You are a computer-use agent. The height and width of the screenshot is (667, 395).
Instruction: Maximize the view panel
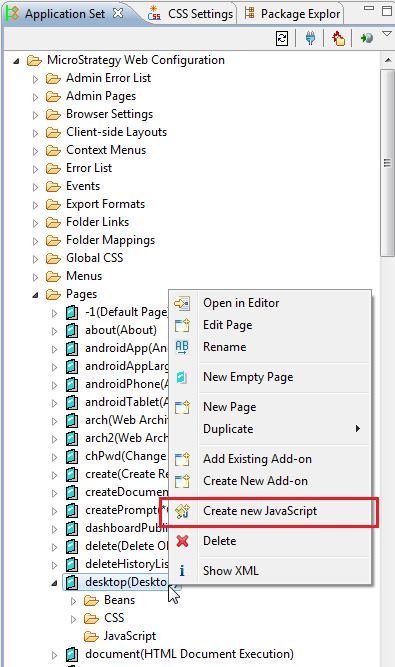387,11
